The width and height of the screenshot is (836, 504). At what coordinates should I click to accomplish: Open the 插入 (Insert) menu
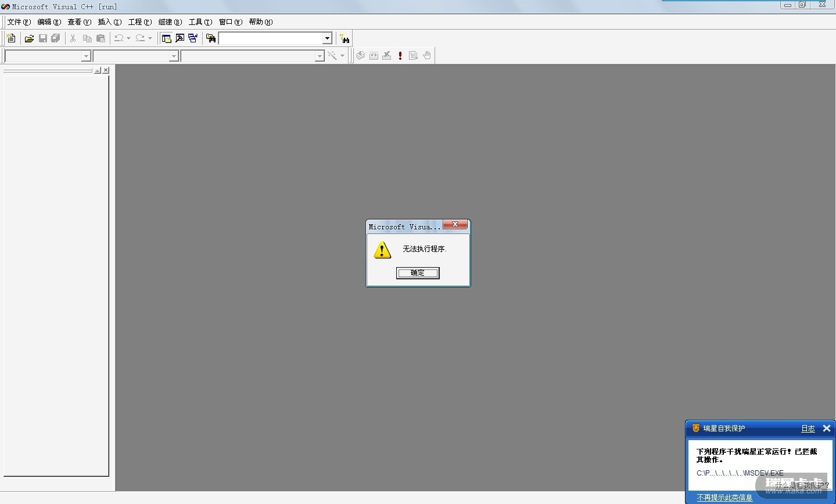pyautogui.click(x=109, y=22)
